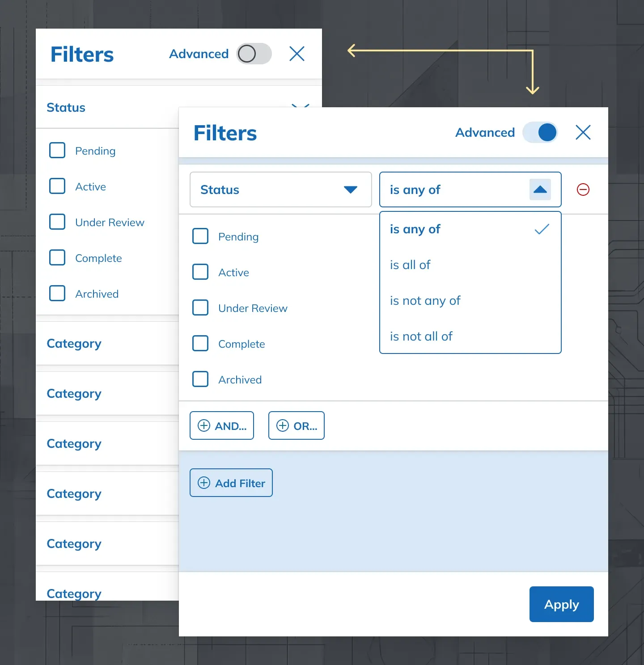Select Archived checkbox in the back basic panel
Viewport: 644px width, 665px height.
[x=57, y=293]
